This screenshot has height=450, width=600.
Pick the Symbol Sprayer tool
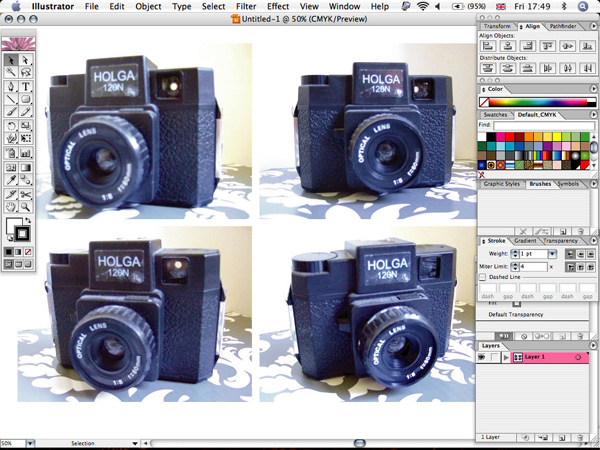(x=11, y=153)
